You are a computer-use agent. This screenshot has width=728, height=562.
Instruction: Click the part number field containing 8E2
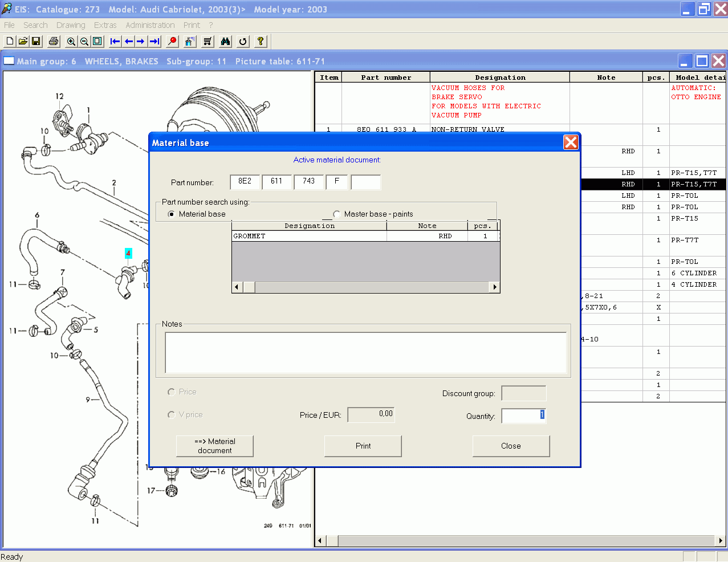[x=245, y=182]
